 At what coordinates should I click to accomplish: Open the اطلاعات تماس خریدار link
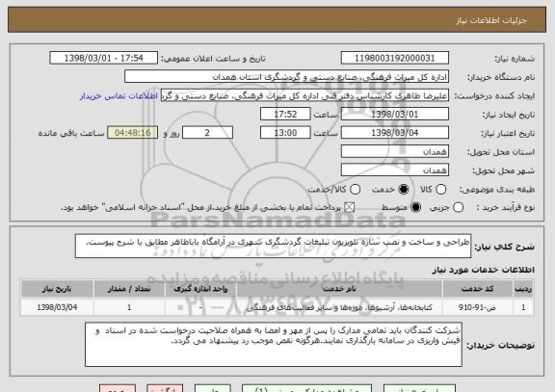pyautogui.click(x=119, y=96)
